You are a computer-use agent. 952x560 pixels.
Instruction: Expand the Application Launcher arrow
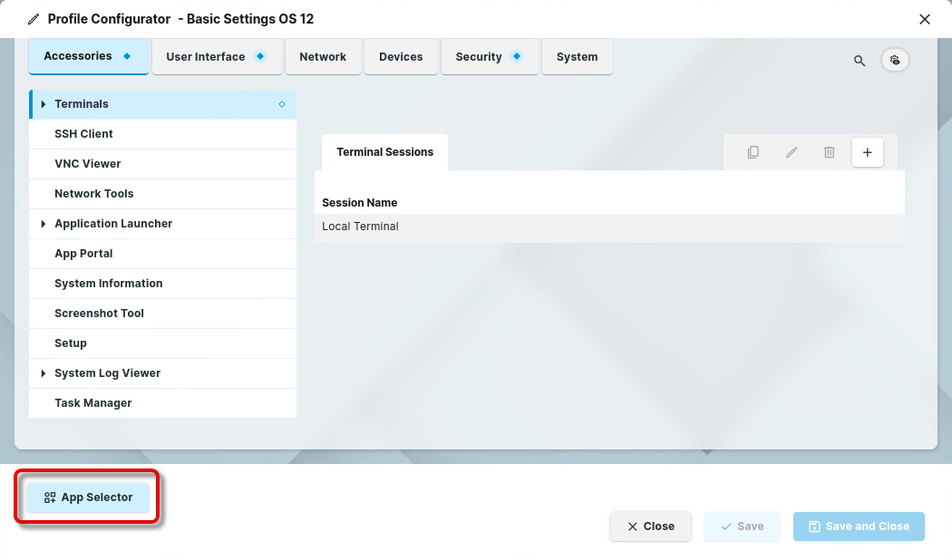[x=43, y=224]
